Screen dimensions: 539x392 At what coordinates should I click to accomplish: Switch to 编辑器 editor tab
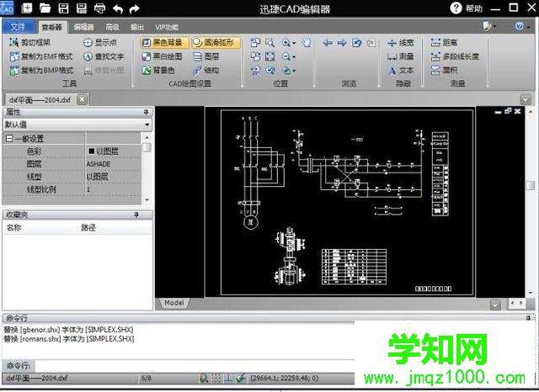[83, 27]
